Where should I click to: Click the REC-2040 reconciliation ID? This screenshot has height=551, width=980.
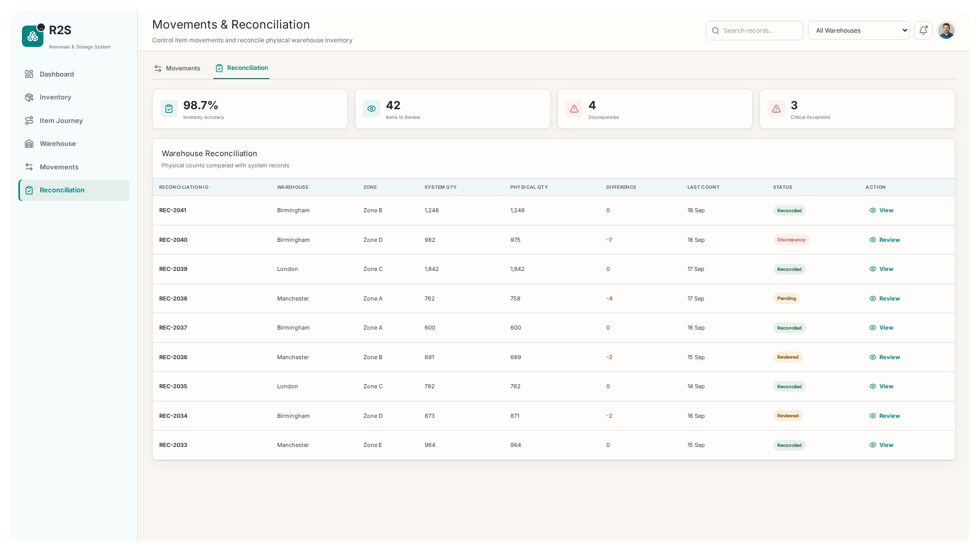click(173, 240)
